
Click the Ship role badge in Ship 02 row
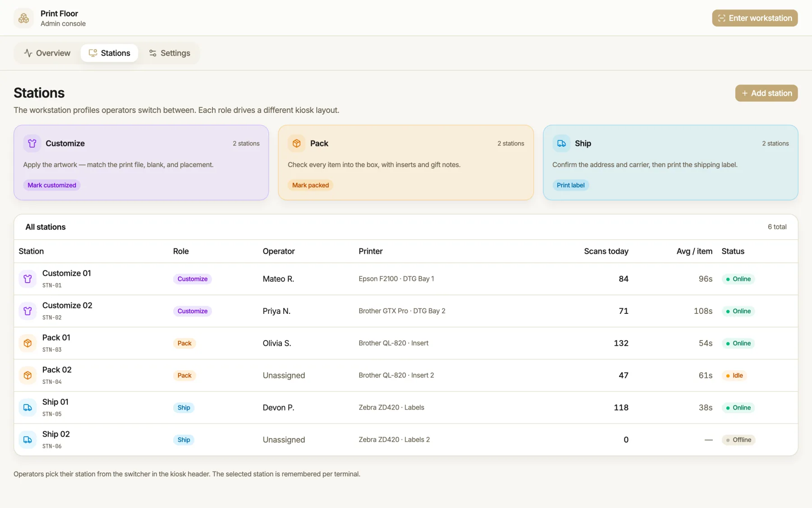point(184,440)
